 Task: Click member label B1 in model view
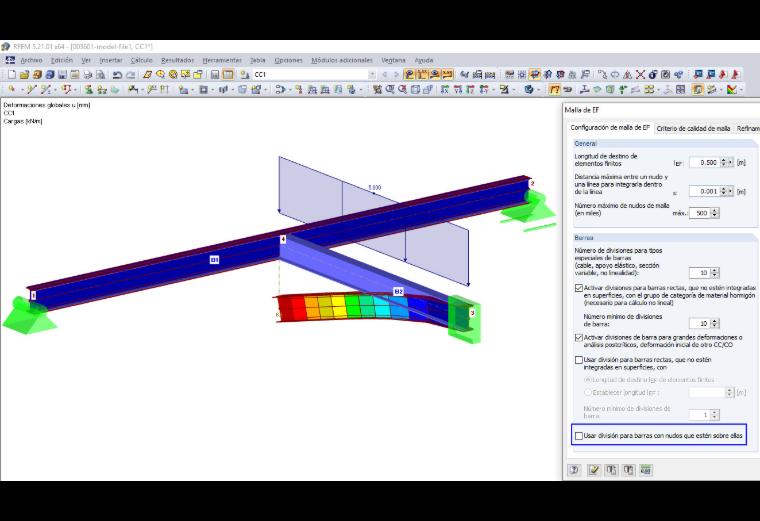coord(214,260)
